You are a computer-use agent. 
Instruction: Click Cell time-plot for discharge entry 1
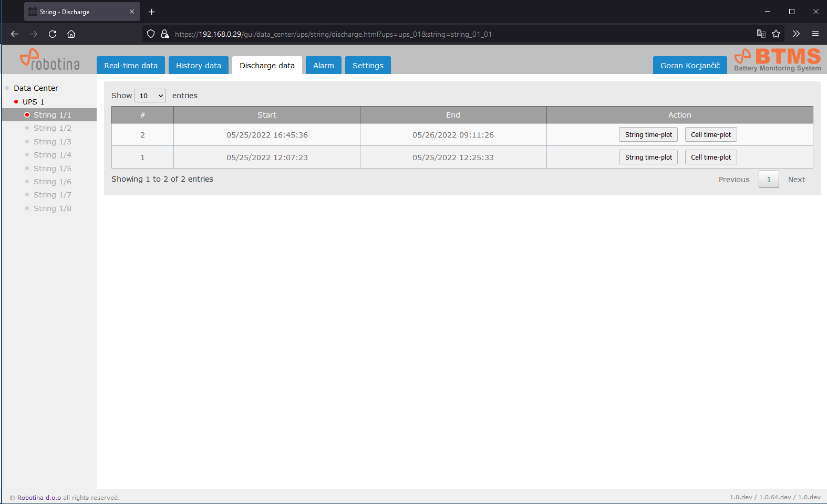[711, 157]
